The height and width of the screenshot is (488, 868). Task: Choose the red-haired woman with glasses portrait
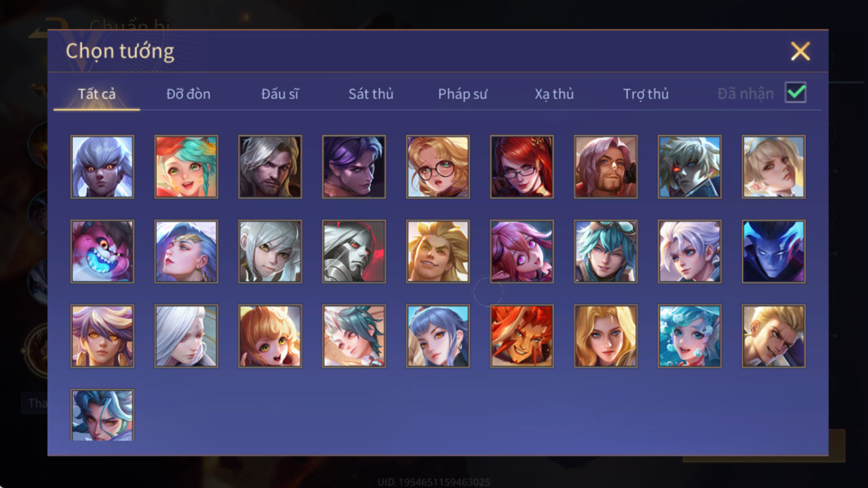click(522, 167)
